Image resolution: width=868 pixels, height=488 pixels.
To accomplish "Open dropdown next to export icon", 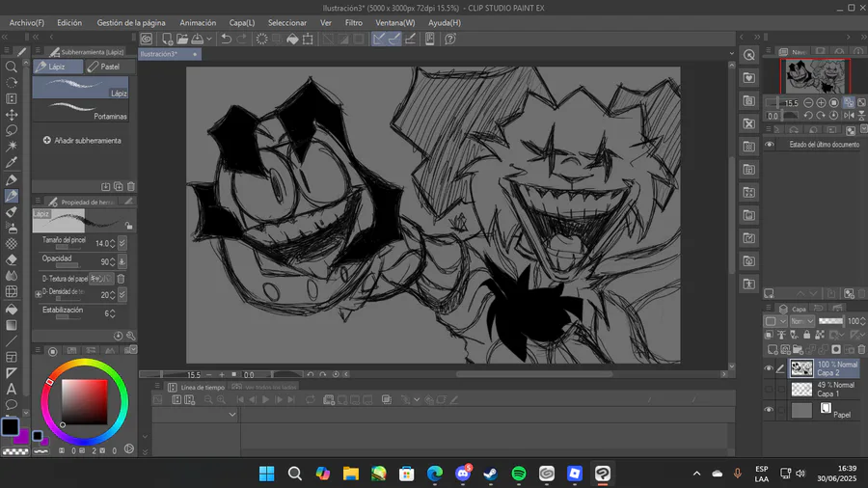I will coord(209,39).
